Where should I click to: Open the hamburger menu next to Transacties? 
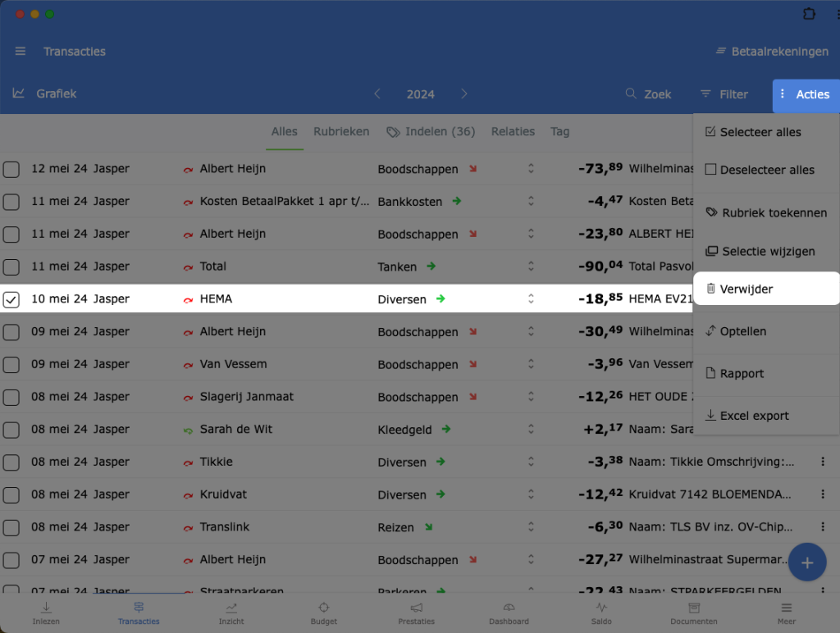pyautogui.click(x=21, y=52)
